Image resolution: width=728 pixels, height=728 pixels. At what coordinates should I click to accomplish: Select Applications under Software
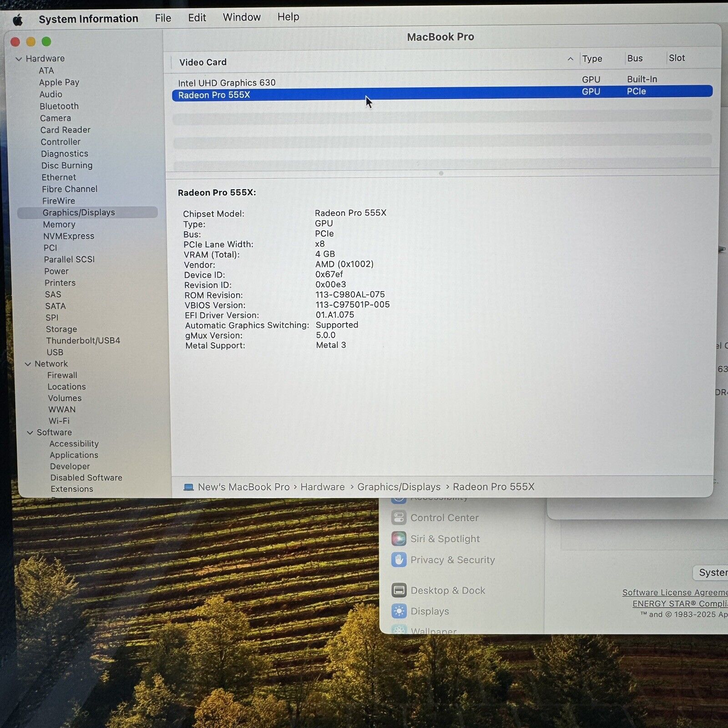74,455
